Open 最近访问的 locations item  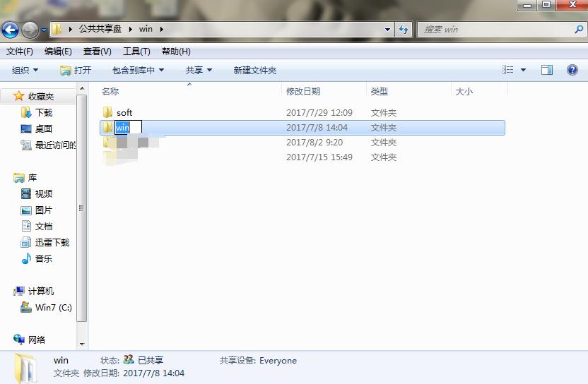pos(56,145)
